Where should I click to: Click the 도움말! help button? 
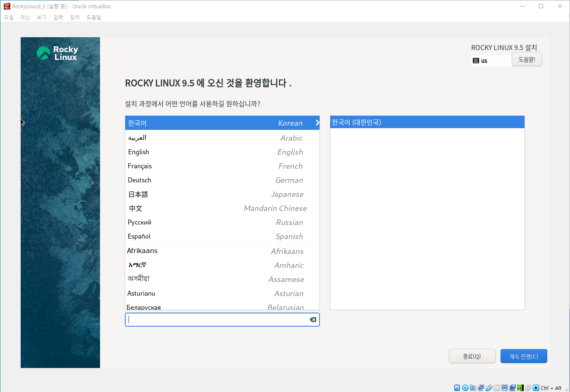[527, 59]
